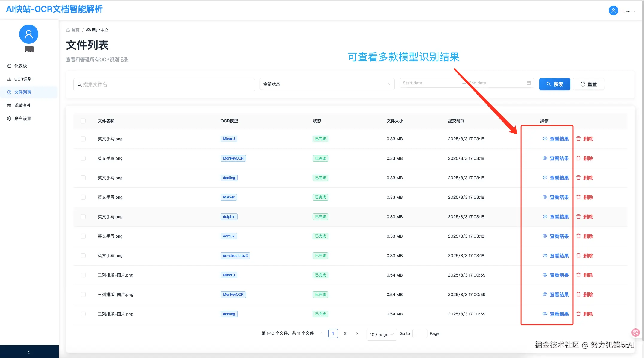Click the 搜索文件名 search input field

(164, 84)
